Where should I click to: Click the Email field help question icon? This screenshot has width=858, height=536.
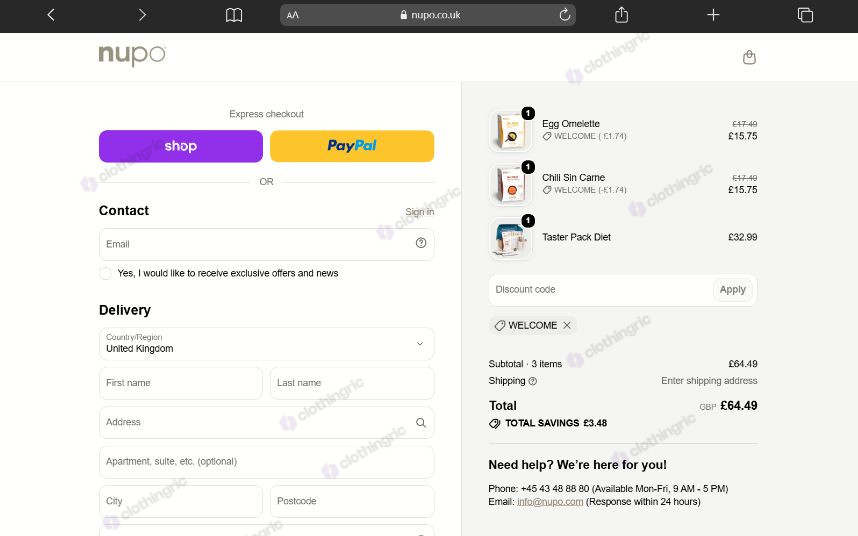[420, 243]
